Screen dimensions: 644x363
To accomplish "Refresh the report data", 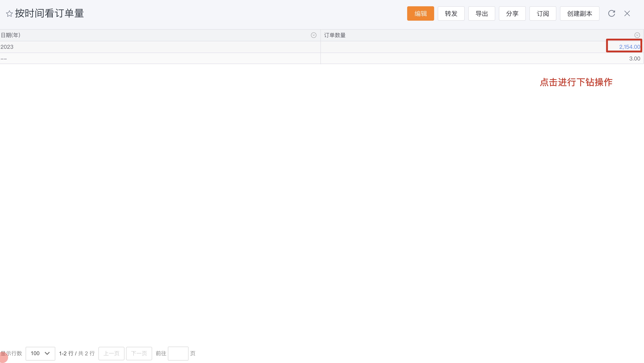I will click(611, 13).
